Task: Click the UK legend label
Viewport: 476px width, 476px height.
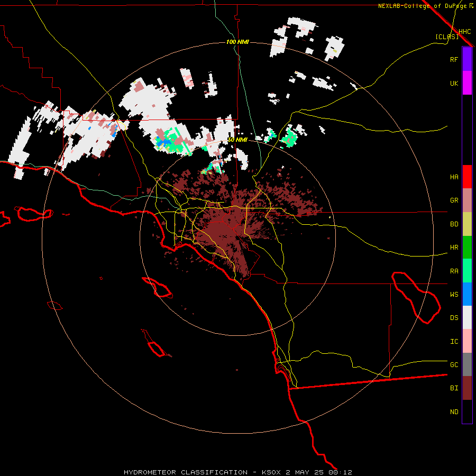Action: tap(454, 83)
